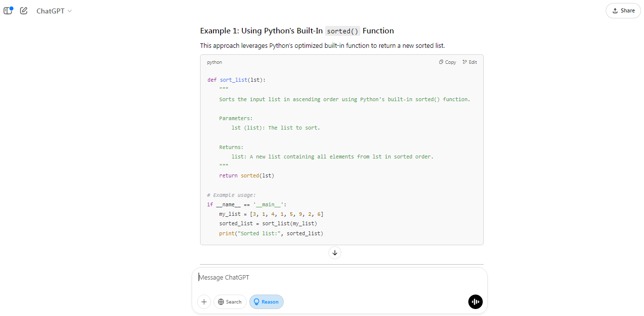
Task: Focus the Message ChatGPT input field
Action: 338,277
